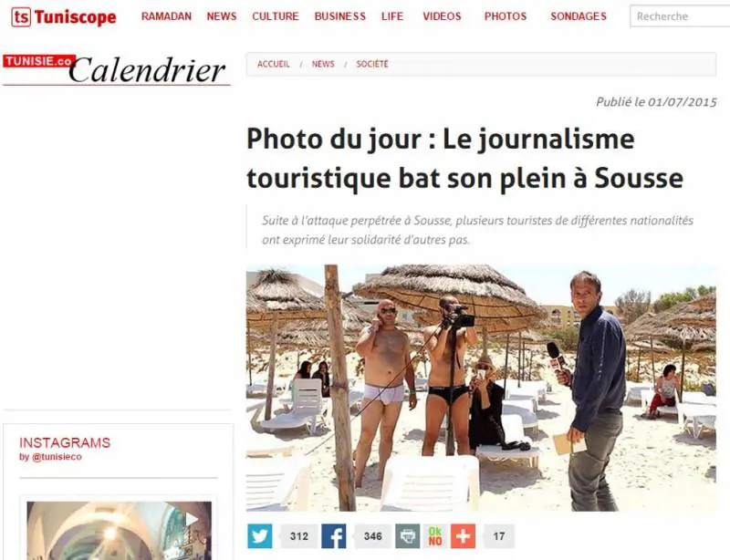Click the Recherche search field
This screenshot has width=730, height=560.
pyautogui.click(x=680, y=16)
